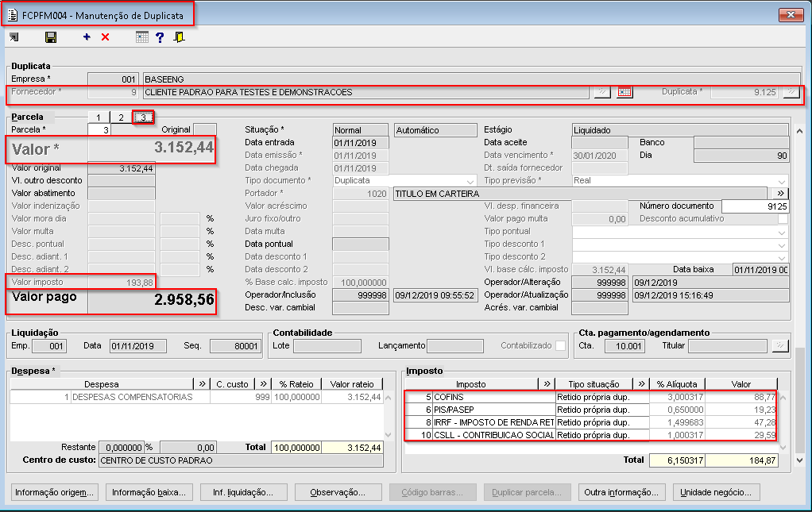Click the shortcut arrow icon in toolbar
This screenshot has height=512, width=812.
[x=14, y=37]
